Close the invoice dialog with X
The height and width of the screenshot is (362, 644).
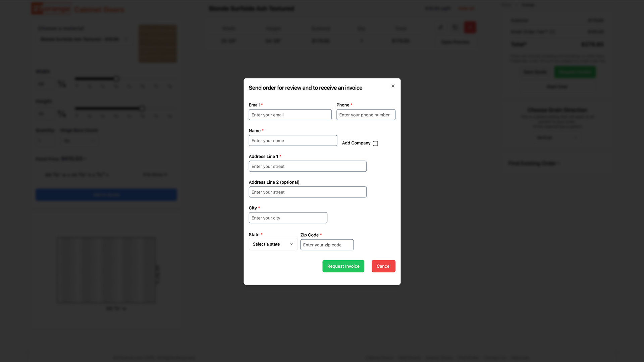click(x=393, y=86)
